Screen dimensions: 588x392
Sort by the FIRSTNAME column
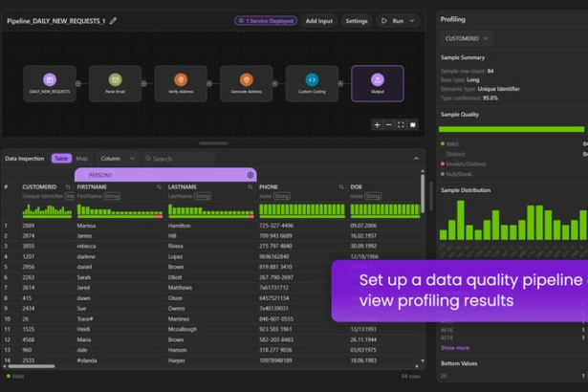point(159,186)
